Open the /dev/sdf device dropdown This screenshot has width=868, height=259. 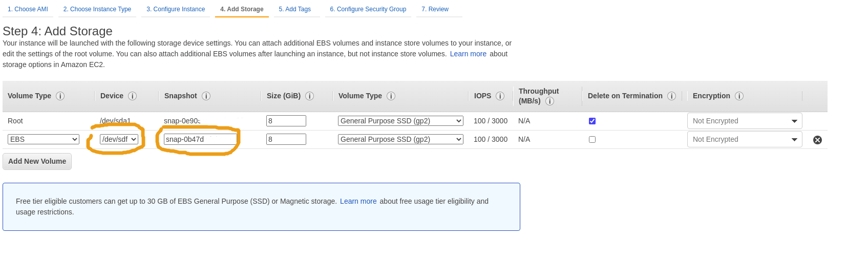click(119, 139)
